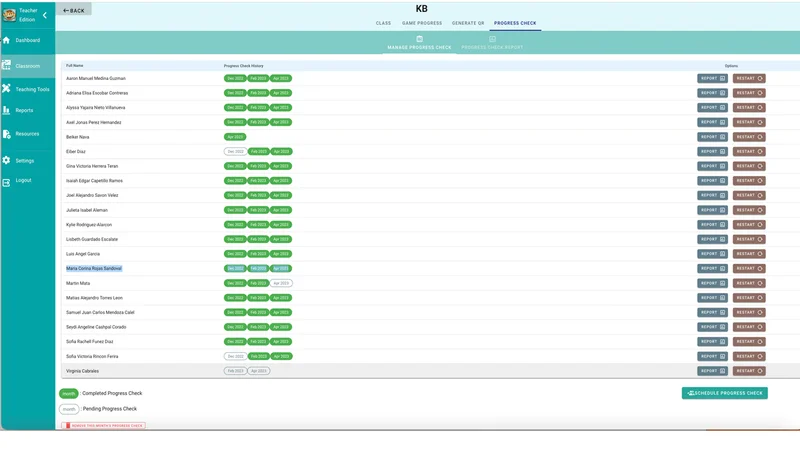Click the Logout icon in sidebar
The image size is (800, 450).
coord(7,181)
